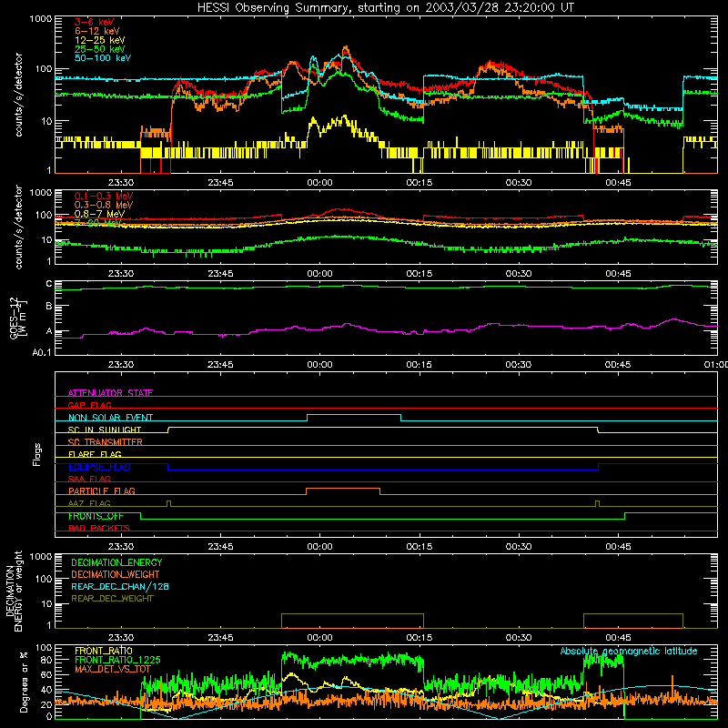Select the red 3-6 keV legend entry

click(x=94, y=22)
